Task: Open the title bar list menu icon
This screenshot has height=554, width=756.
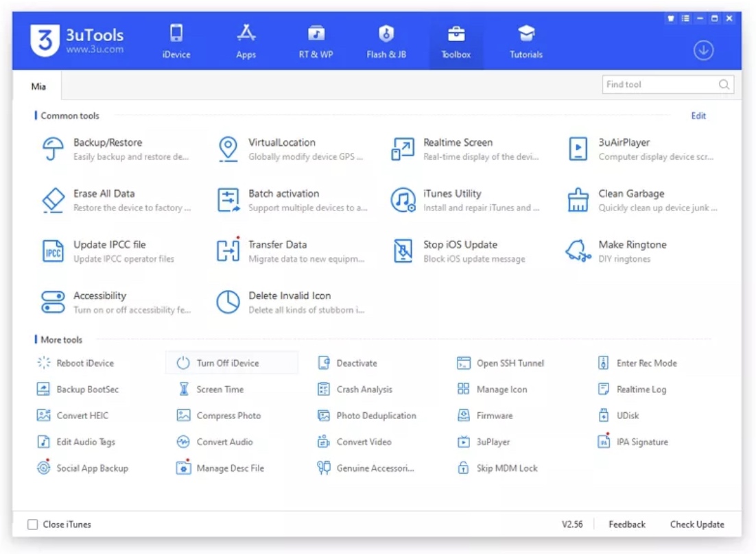Action: [685, 19]
